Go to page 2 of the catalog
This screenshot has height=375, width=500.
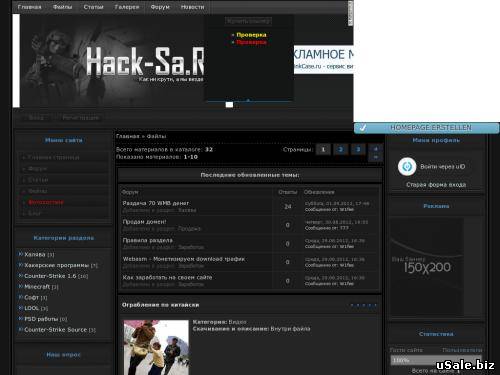point(340,149)
